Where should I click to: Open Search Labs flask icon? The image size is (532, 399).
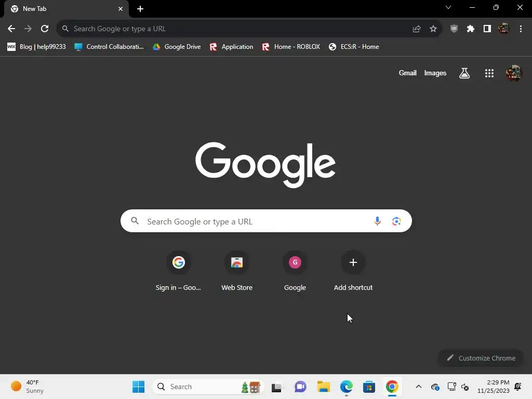[x=464, y=73]
